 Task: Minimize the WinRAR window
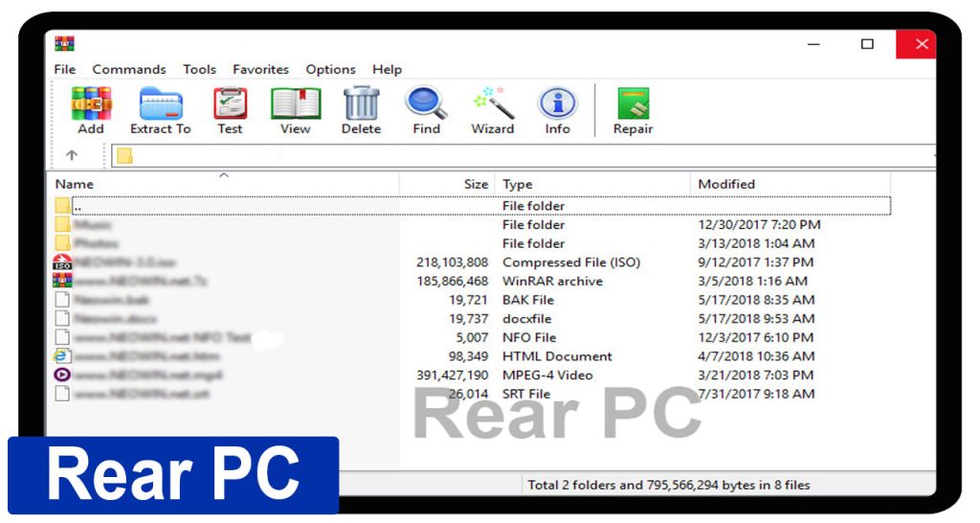click(813, 44)
